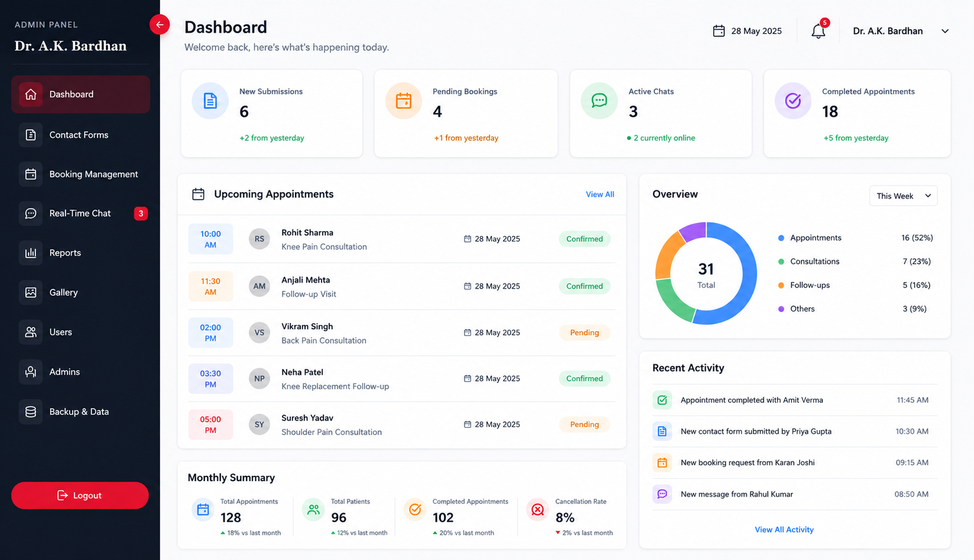Select the 10:00 AM time slot

pyautogui.click(x=210, y=239)
